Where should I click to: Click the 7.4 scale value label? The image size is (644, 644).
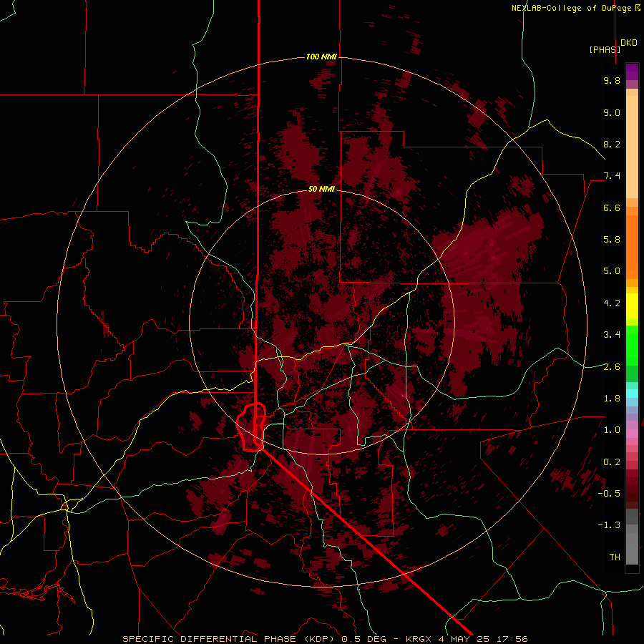tap(612, 176)
